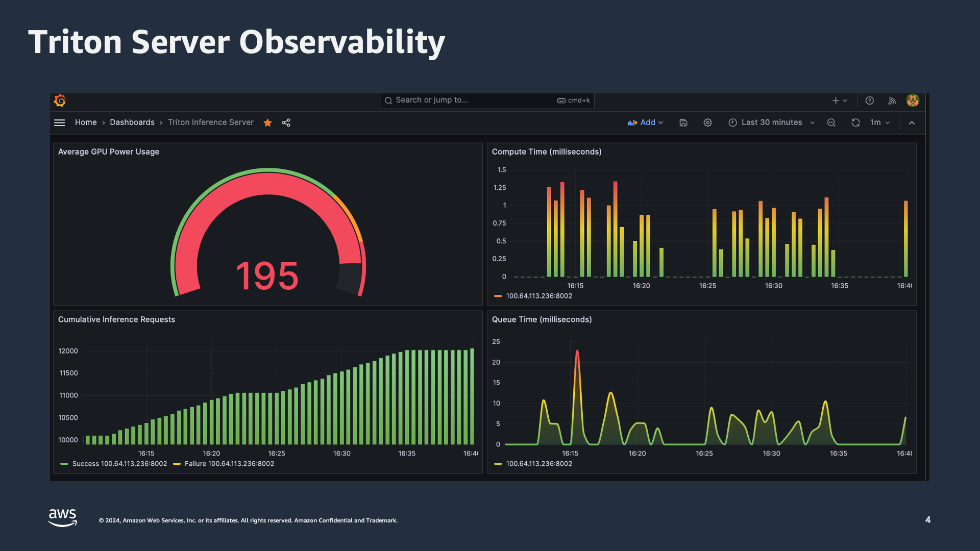Click the user profile avatar icon

pyautogui.click(x=913, y=101)
